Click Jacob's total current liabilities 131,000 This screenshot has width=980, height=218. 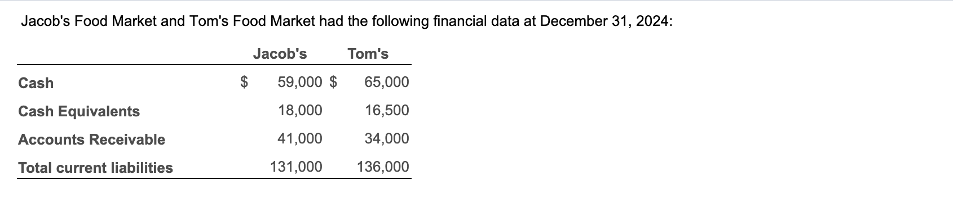click(x=297, y=167)
